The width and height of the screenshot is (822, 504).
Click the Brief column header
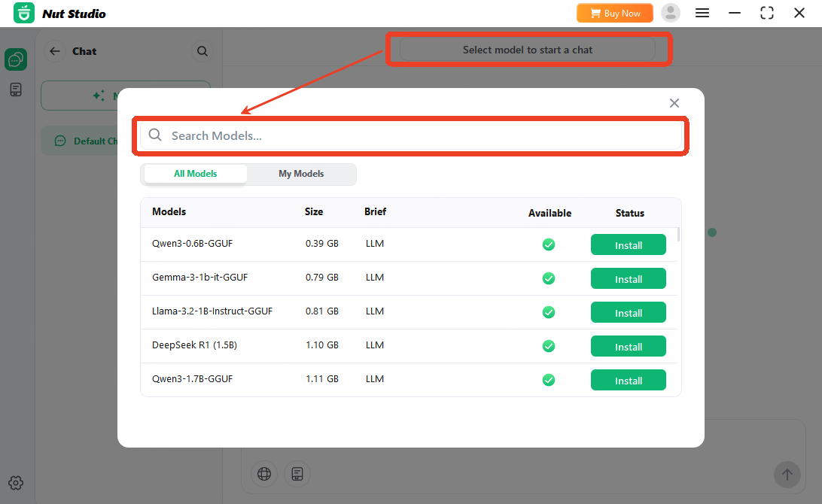(376, 211)
